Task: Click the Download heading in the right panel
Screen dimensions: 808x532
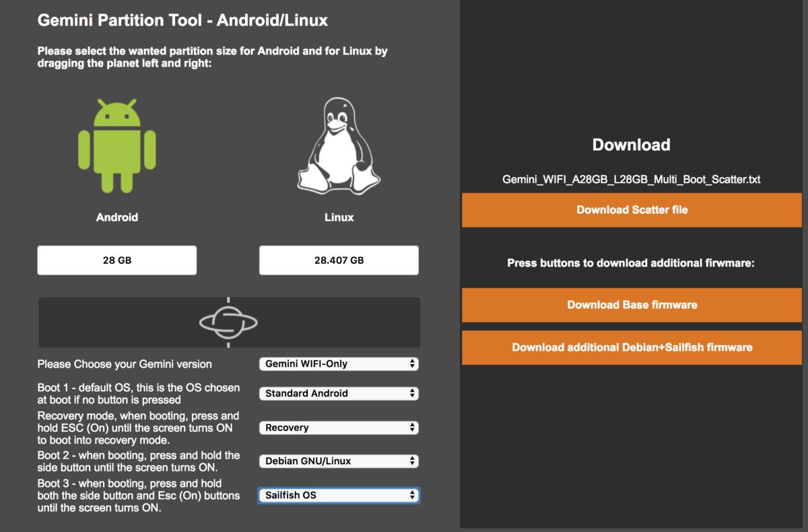Action: point(631,144)
